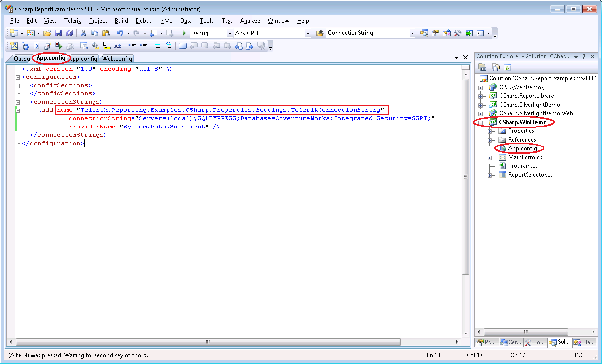Click the Decrease Line Indent icon
The height and width of the screenshot is (364, 602).
(132, 46)
